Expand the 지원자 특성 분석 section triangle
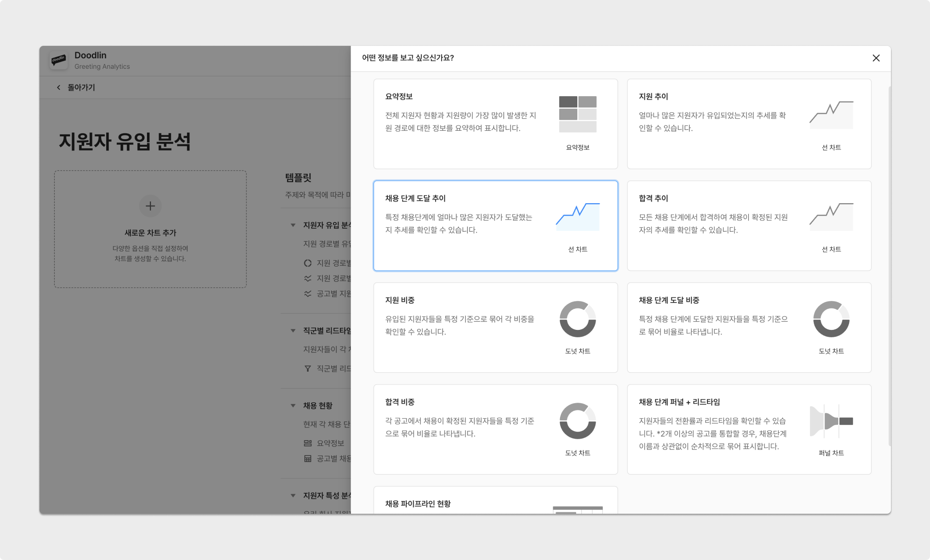930x560 pixels. (293, 496)
